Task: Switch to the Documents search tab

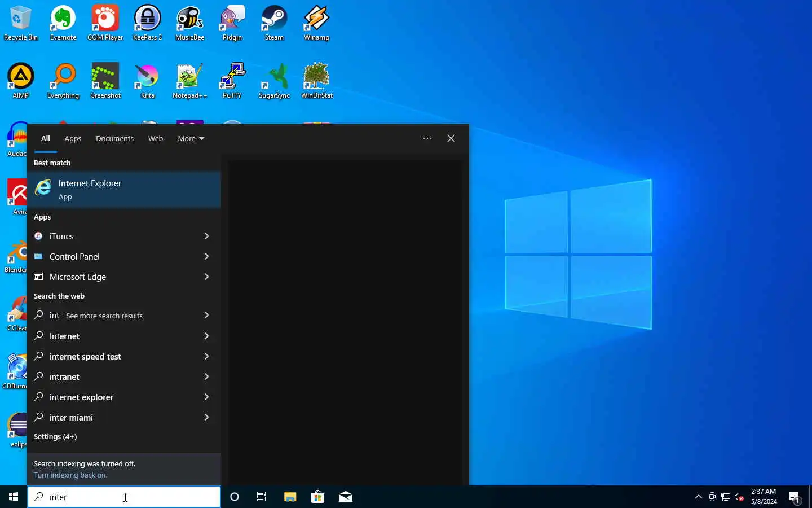Action: click(114, 138)
